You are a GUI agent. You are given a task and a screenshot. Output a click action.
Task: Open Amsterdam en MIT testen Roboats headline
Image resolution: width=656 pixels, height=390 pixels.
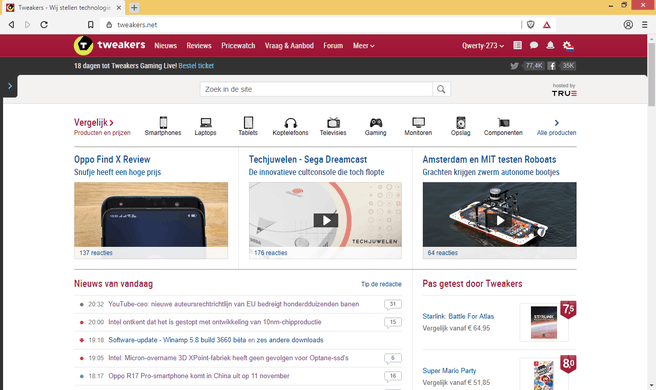(x=489, y=159)
